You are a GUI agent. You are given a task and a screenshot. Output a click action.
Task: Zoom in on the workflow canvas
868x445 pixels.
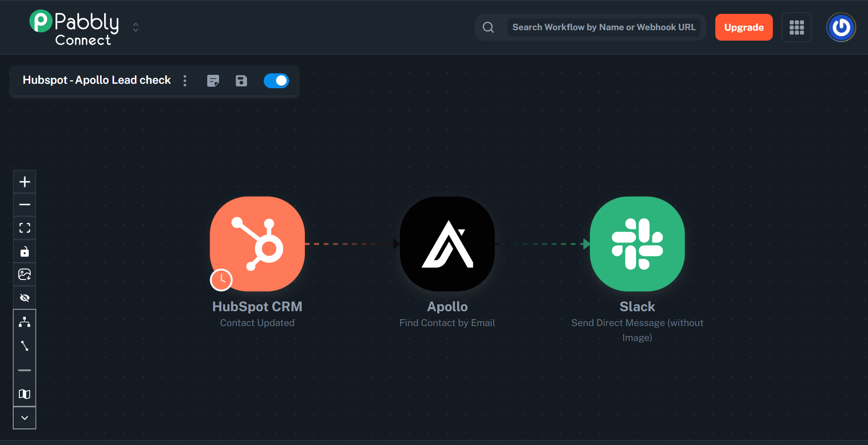[24, 182]
